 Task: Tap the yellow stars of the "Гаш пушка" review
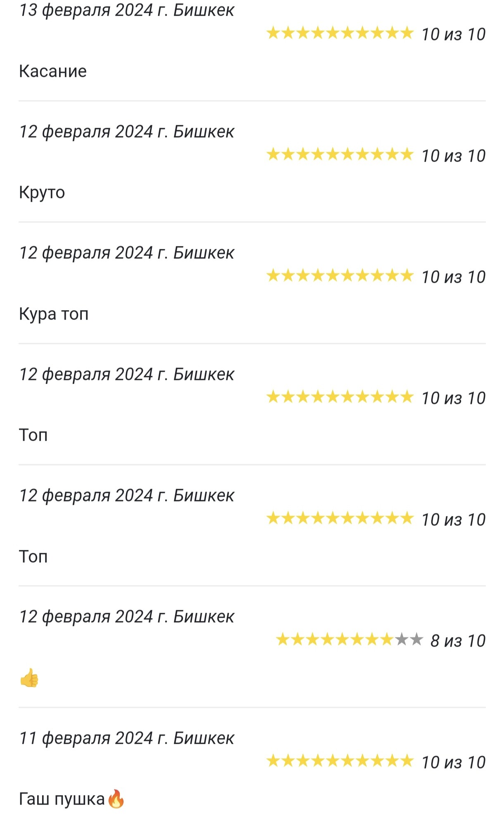[340, 761]
